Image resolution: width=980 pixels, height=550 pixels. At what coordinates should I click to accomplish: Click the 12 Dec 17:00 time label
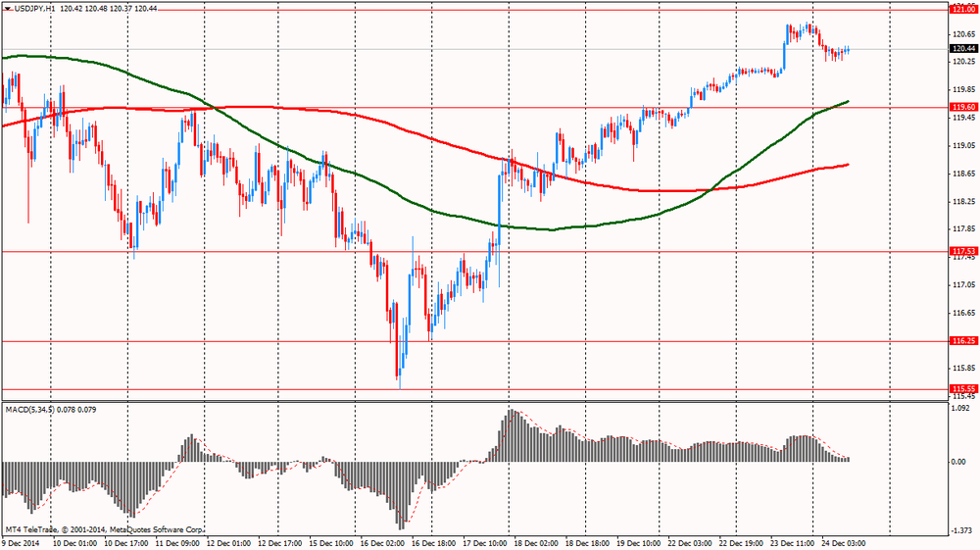tap(280, 544)
